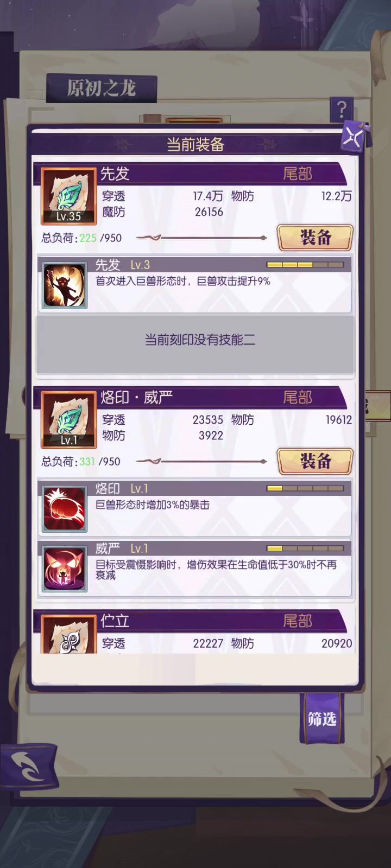This screenshot has height=868, width=391.
Task: Tap the 烙印·威严 Lv.1 engraving icon
Action: (x=69, y=420)
